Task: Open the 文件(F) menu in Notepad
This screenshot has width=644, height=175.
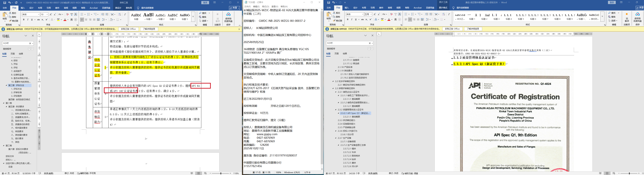Action: 247,6
